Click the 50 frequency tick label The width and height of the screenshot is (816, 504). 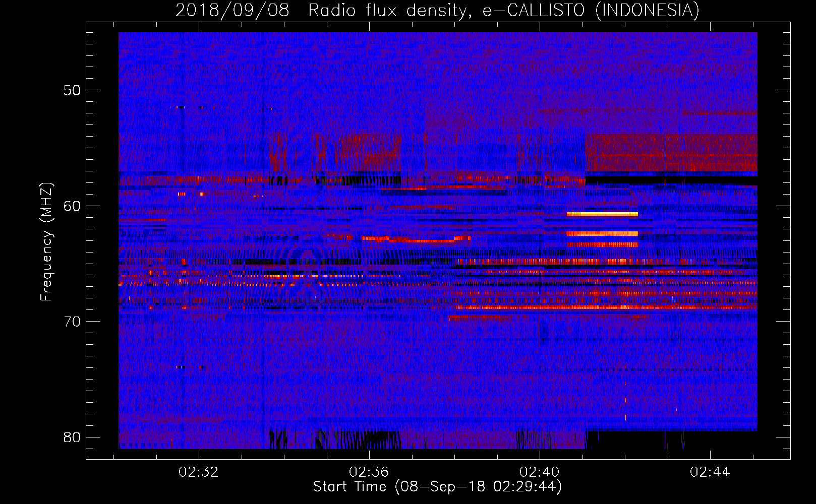[72, 90]
